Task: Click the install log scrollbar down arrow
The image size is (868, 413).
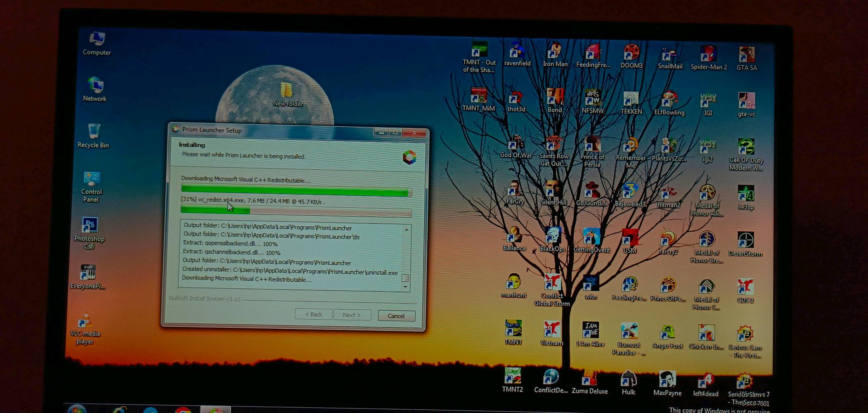Action: (405, 287)
